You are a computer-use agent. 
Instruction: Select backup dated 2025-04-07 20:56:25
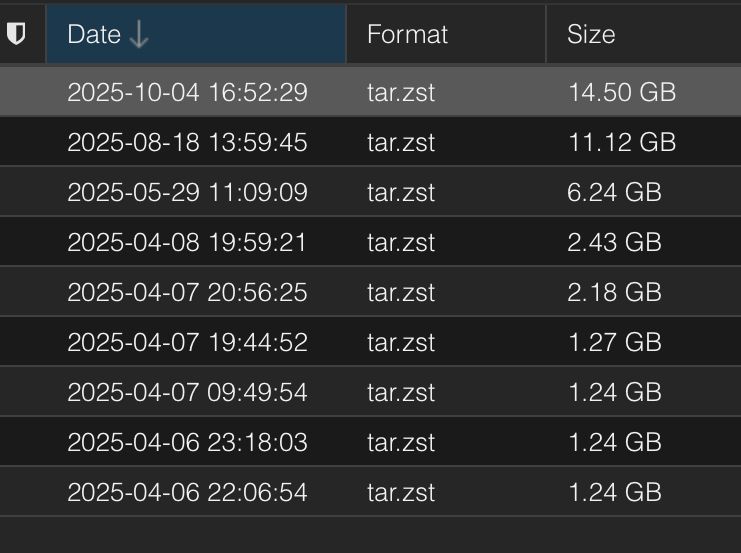pyautogui.click(x=187, y=292)
